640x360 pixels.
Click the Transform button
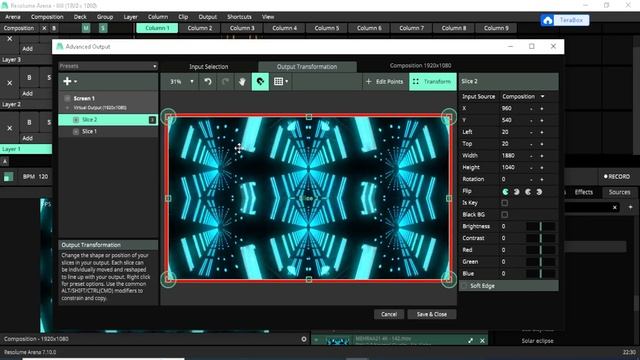(x=433, y=82)
